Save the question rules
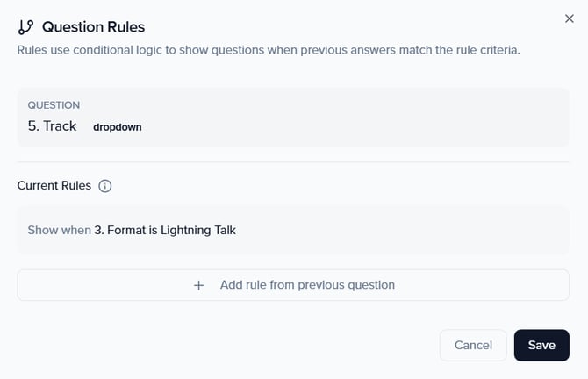Image resolution: width=588 pixels, height=379 pixels. tap(541, 345)
